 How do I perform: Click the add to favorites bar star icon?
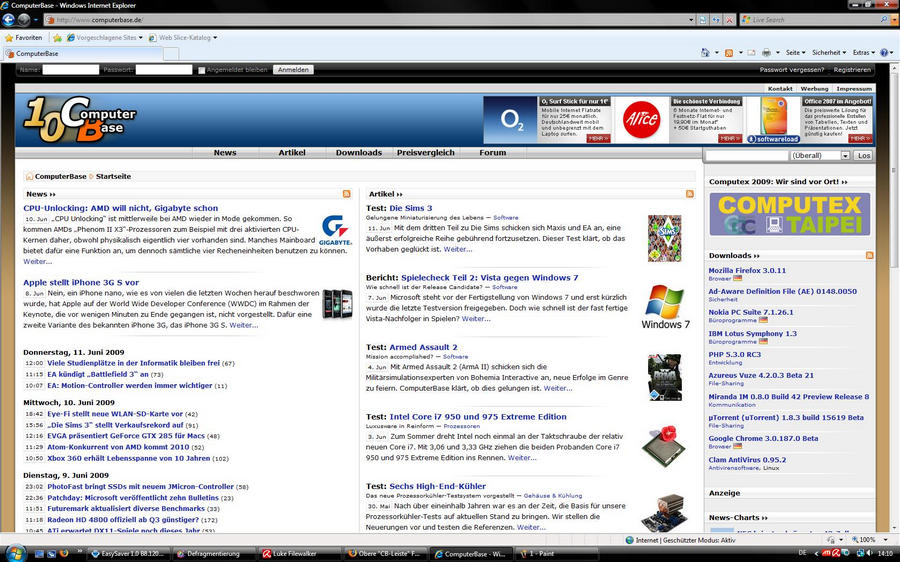tap(57, 38)
